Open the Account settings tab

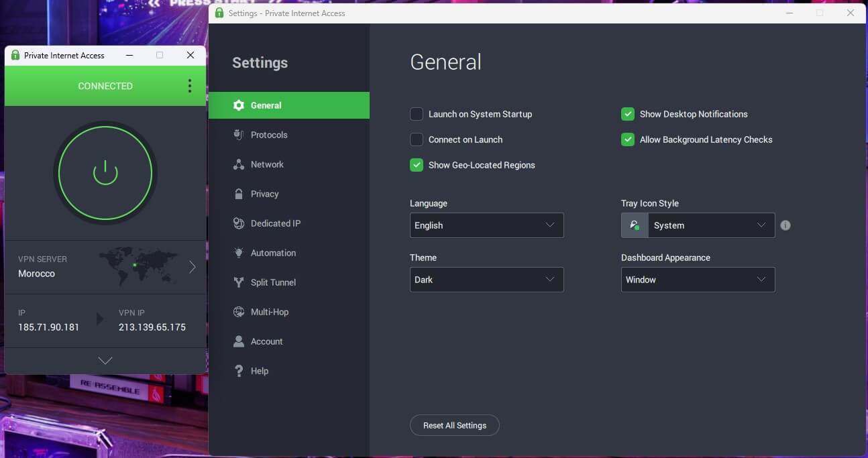(x=289, y=341)
